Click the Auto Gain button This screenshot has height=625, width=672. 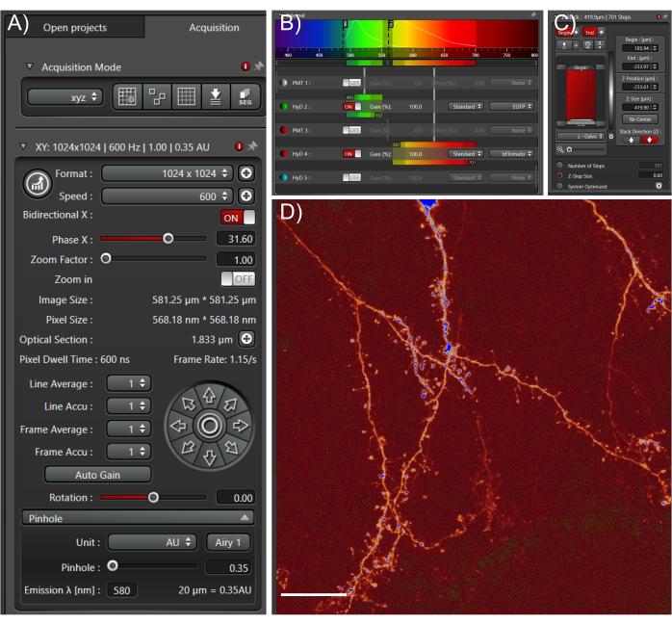coord(97,475)
